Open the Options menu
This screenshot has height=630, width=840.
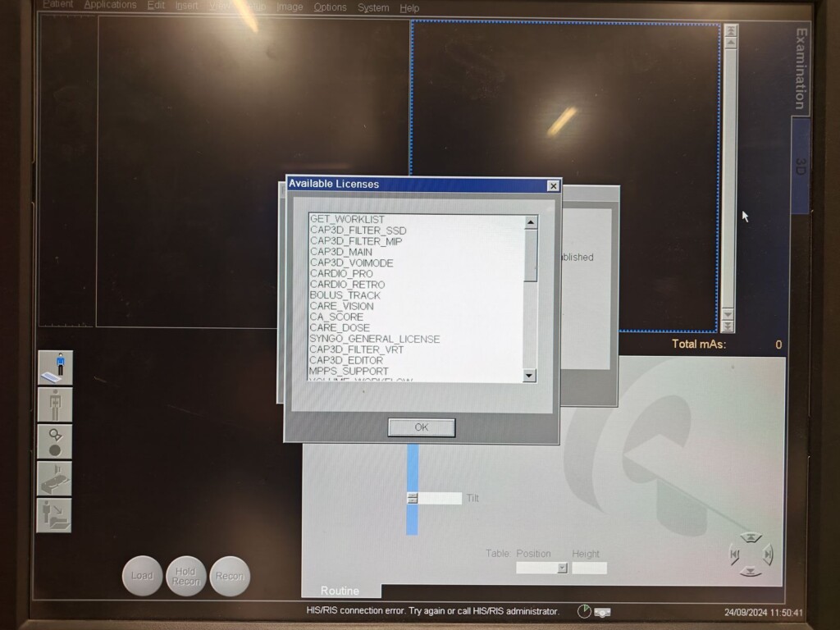coord(330,7)
